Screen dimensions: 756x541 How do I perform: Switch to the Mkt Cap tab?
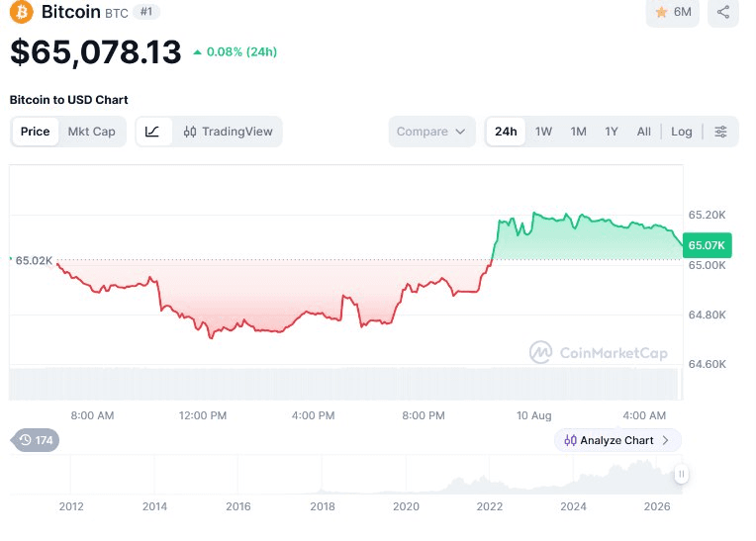(x=92, y=132)
